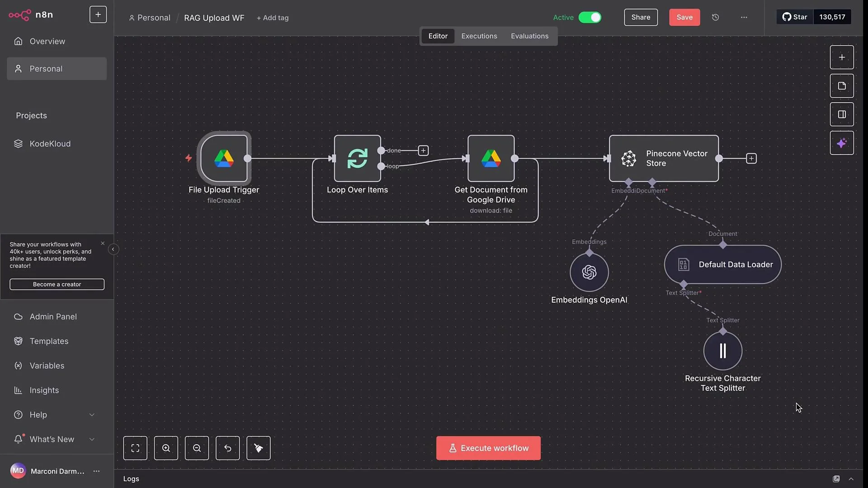This screenshot has width=868, height=488.
Task: Click Become a creator button
Action: [57, 284]
